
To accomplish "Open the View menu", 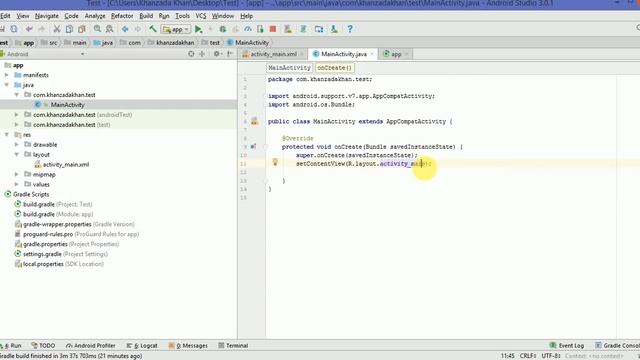I will click(x=22, y=16).
